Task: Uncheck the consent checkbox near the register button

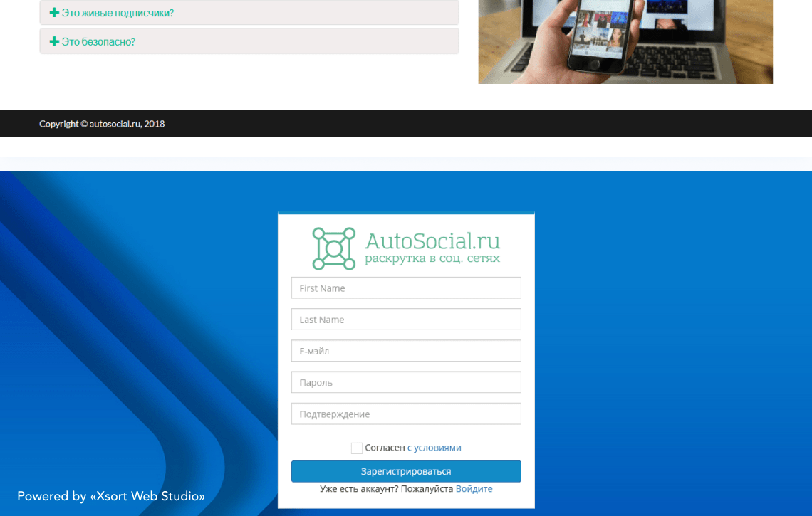Action: point(357,448)
